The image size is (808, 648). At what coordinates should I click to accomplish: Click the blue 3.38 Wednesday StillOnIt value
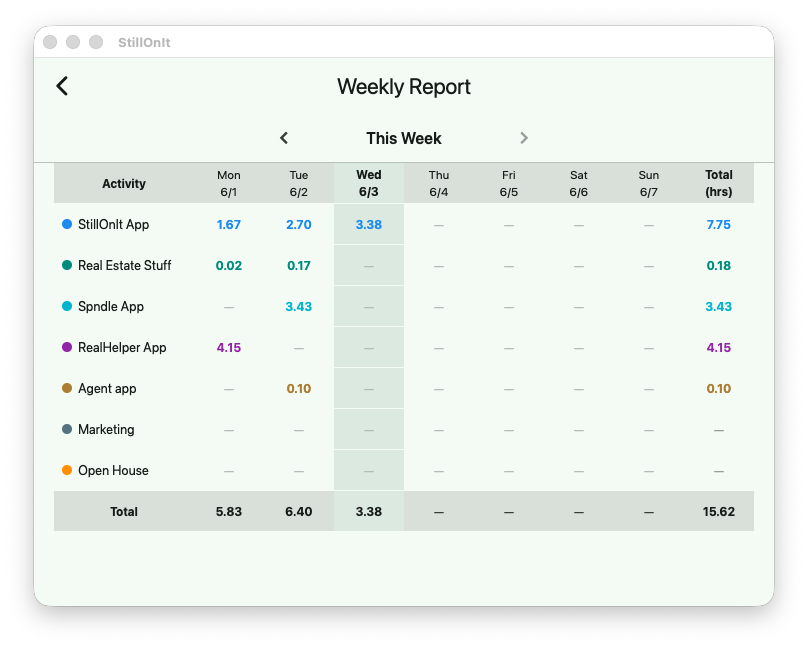(x=369, y=225)
